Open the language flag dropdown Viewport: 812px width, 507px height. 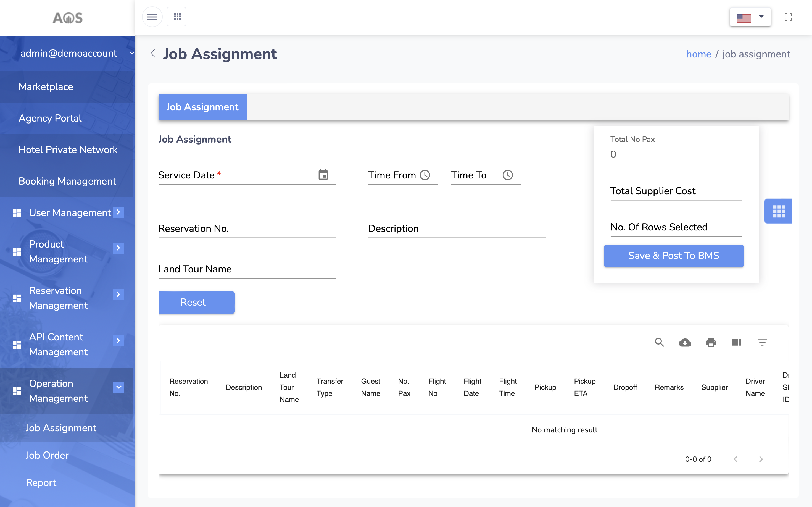tap(750, 17)
